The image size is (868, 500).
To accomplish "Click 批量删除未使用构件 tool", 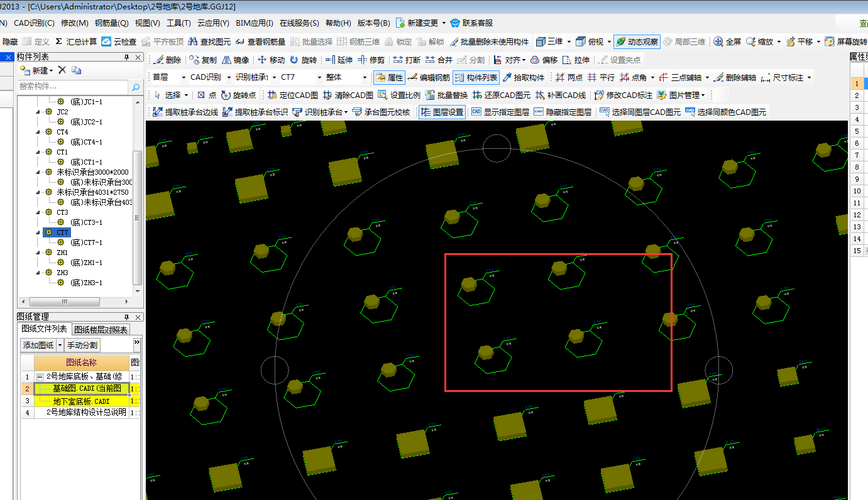I will tap(488, 41).
